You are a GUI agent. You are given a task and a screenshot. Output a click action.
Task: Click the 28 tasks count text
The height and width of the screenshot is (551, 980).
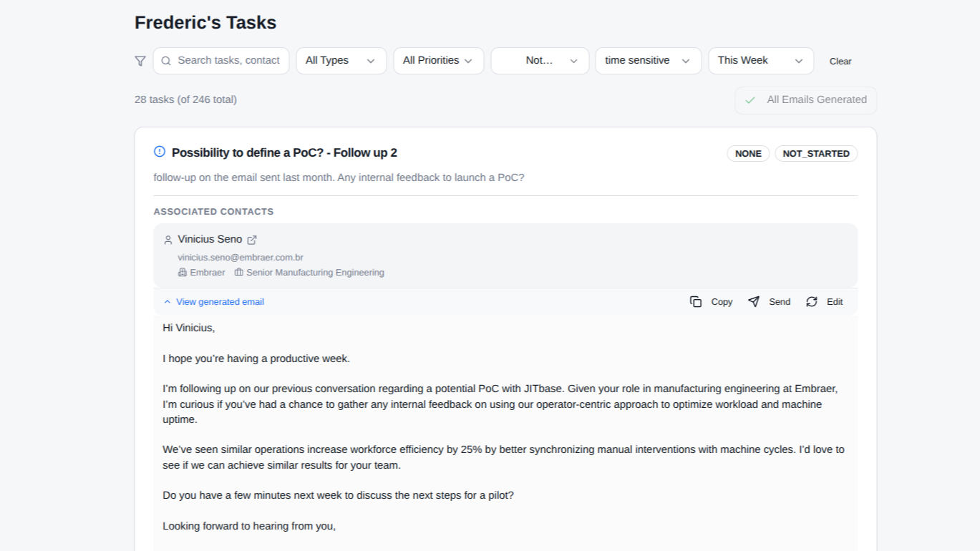coord(185,99)
